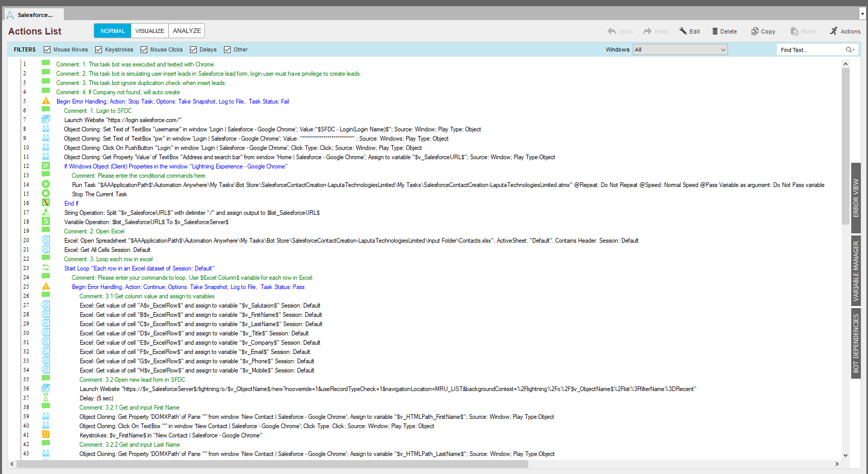Uncheck the Mouse Moves filter
The height and width of the screenshot is (474, 868).
click(47, 50)
